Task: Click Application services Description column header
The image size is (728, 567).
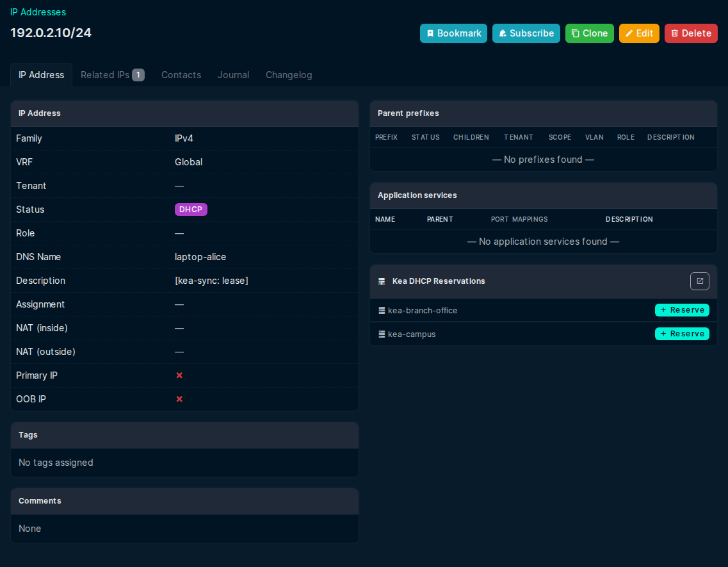Action: pyautogui.click(x=629, y=219)
